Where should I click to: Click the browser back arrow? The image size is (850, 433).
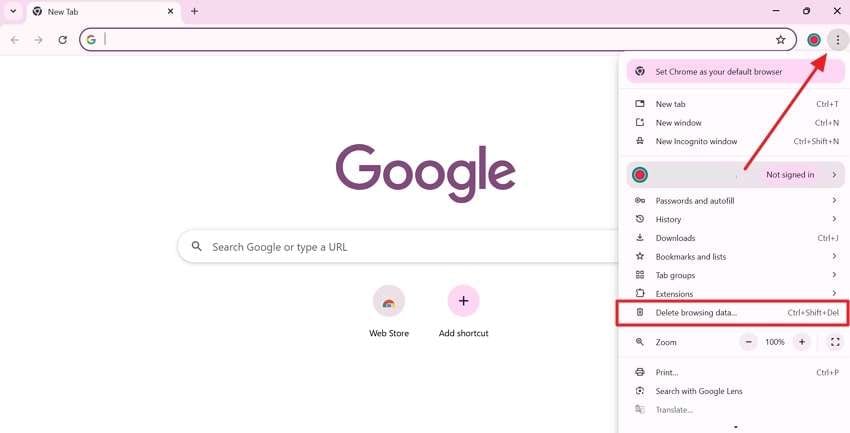15,40
